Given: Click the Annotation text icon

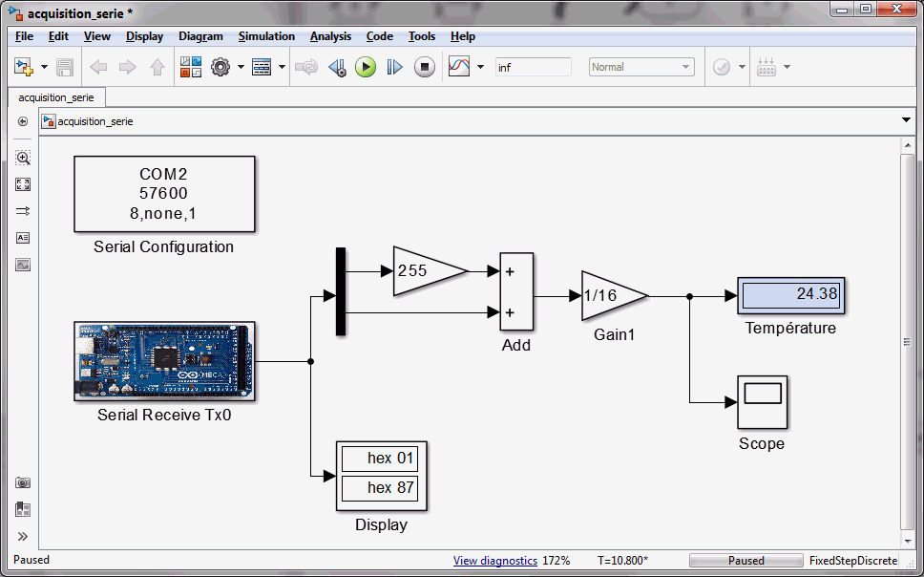Looking at the screenshot, I should (23, 238).
